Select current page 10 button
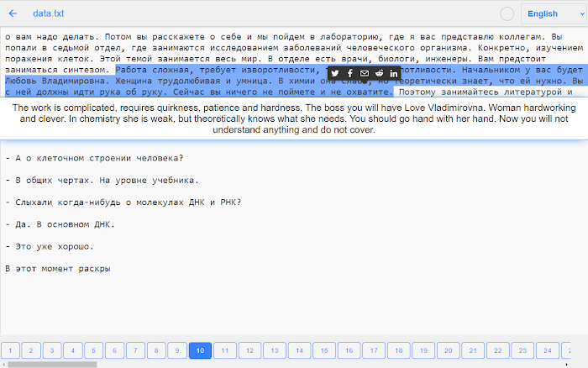 (x=200, y=350)
